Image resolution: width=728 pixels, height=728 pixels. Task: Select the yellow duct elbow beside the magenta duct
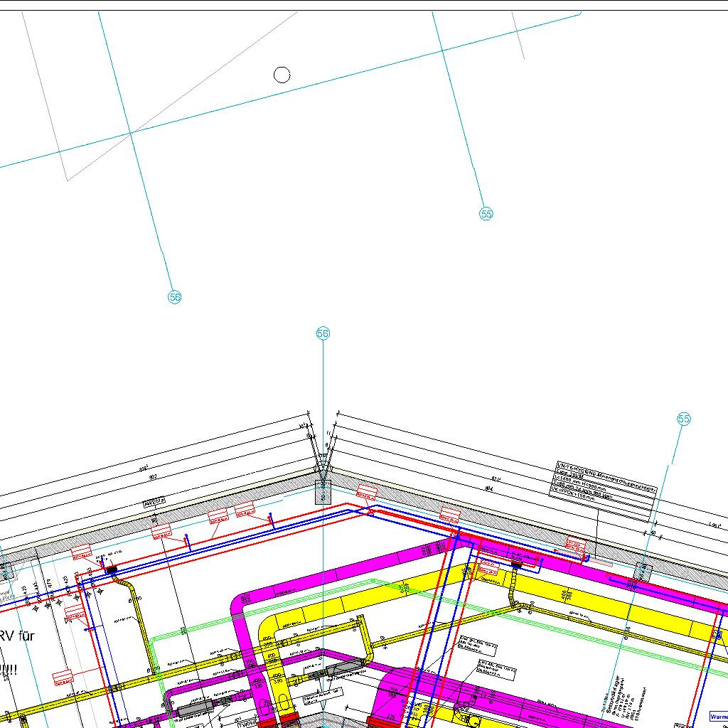[270, 631]
